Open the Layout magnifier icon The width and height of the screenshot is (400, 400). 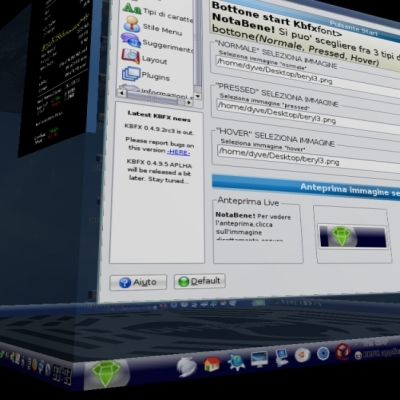[130, 56]
